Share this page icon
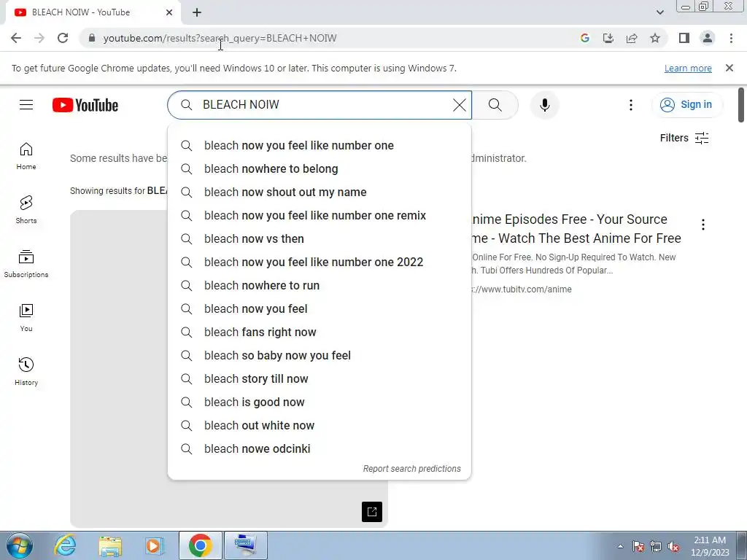 (x=632, y=38)
